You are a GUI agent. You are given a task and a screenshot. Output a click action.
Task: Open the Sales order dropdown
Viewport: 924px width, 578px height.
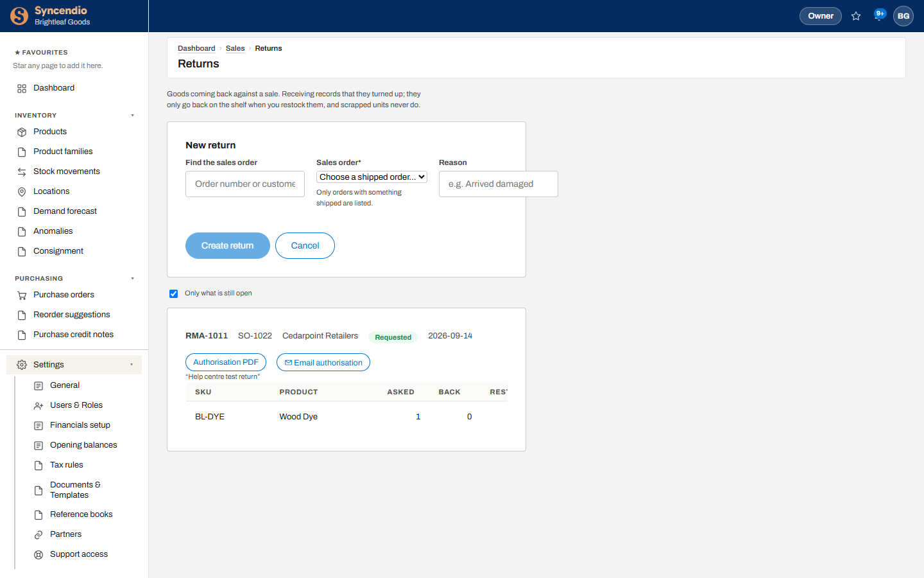point(372,177)
